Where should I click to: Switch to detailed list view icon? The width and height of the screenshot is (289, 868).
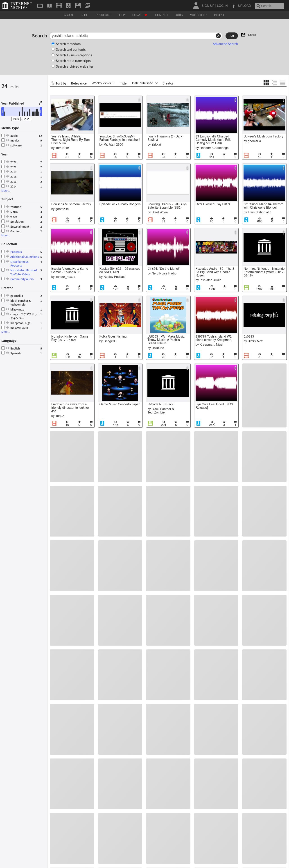pos(274,82)
